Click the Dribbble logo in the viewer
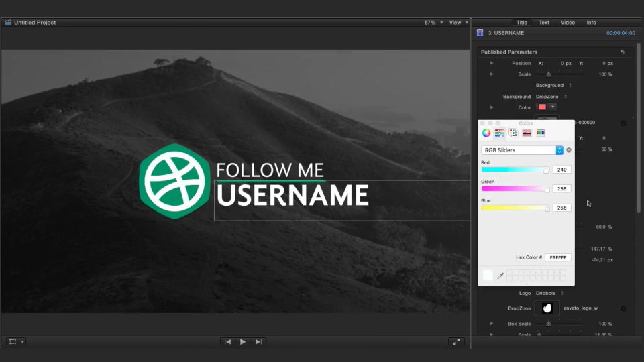The height and width of the screenshot is (362, 644). click(x=174, y=181)
